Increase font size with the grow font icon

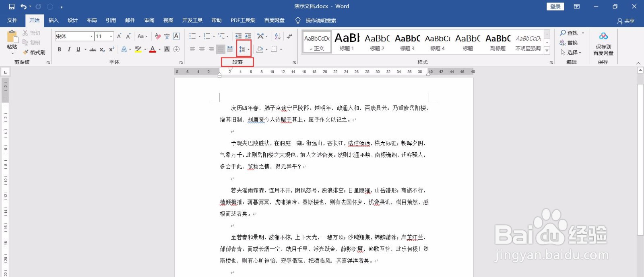pyautogui.click(x=119, y=36)
